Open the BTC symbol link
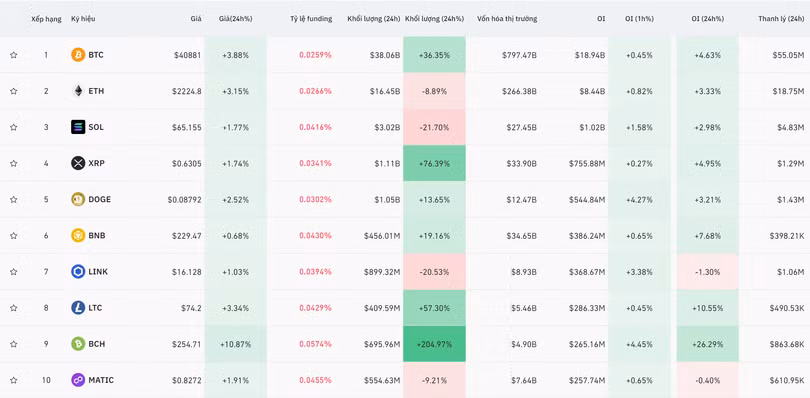The width and height of the screenshot is (810, 398). [96, 55]
